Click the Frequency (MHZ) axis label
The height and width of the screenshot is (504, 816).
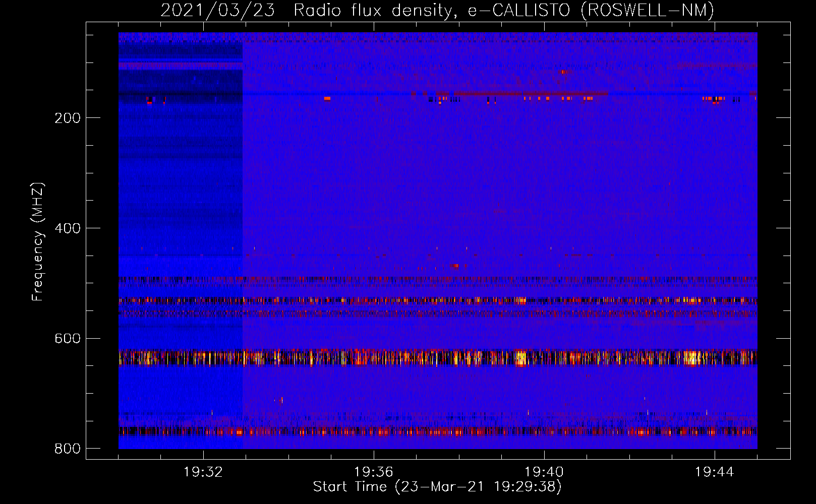[38, 242]
